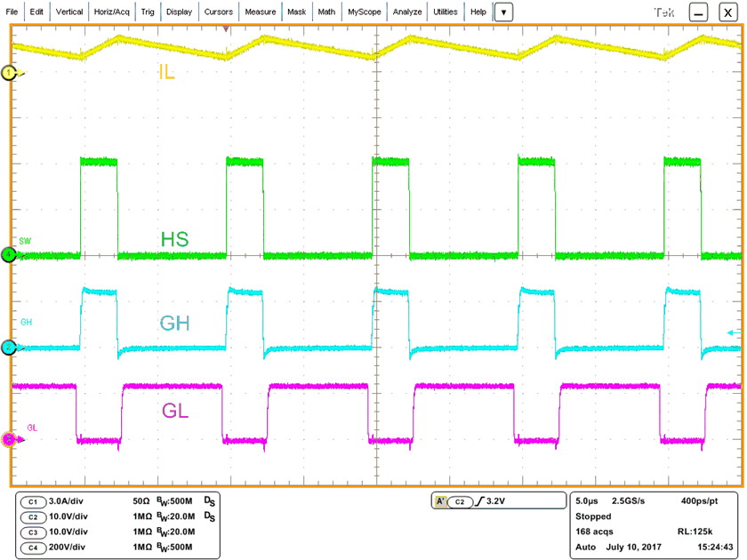Viewport: 747px width, 560px height.
Task: Click the 5.0µs timebase readout
Action: point(586,500)
